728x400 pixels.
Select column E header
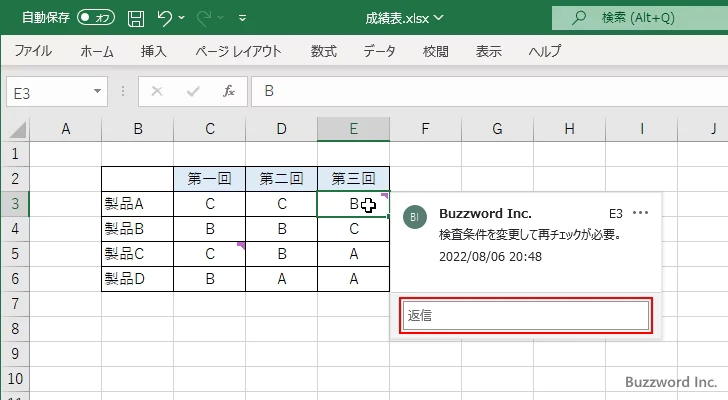pos(353,129)
